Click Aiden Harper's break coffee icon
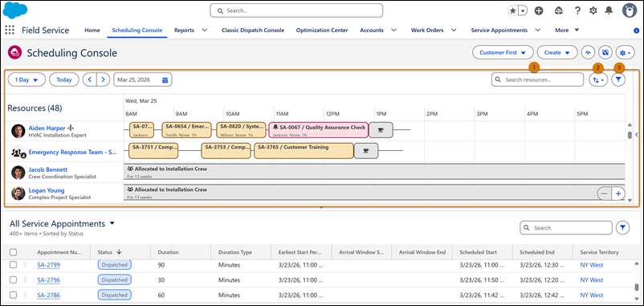The height and width of the screenshot is (306, 644). tap(381, 130)
